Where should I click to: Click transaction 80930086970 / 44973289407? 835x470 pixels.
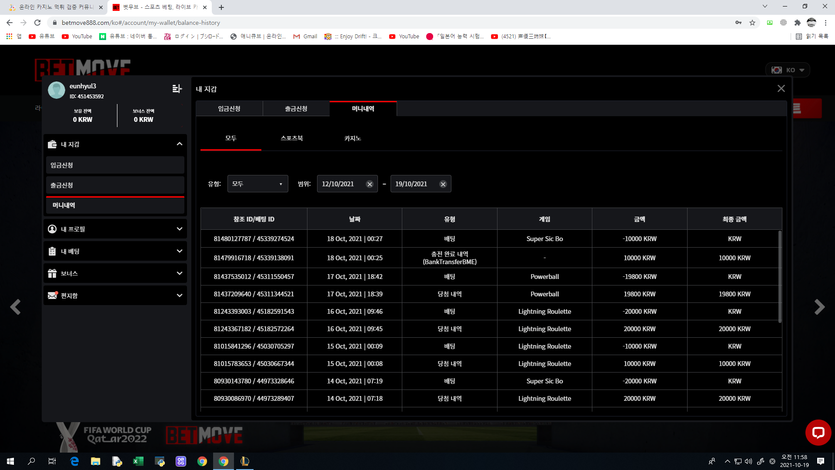[x=254, y=398]
